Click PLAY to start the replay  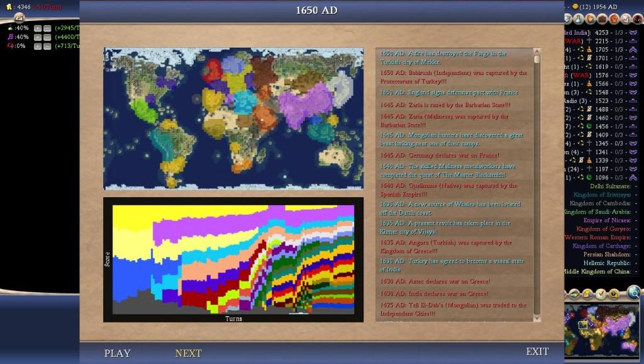tap(117, 353)
